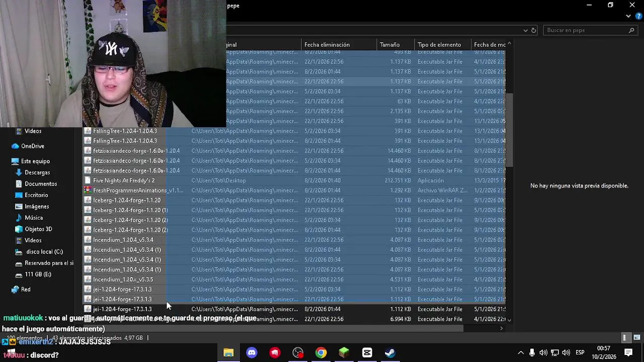The width and height of the screenshot is (644, 362).
Task: Select the Incendium_1.20.x_v5.3.5 file name
Action: pos(123,280)
